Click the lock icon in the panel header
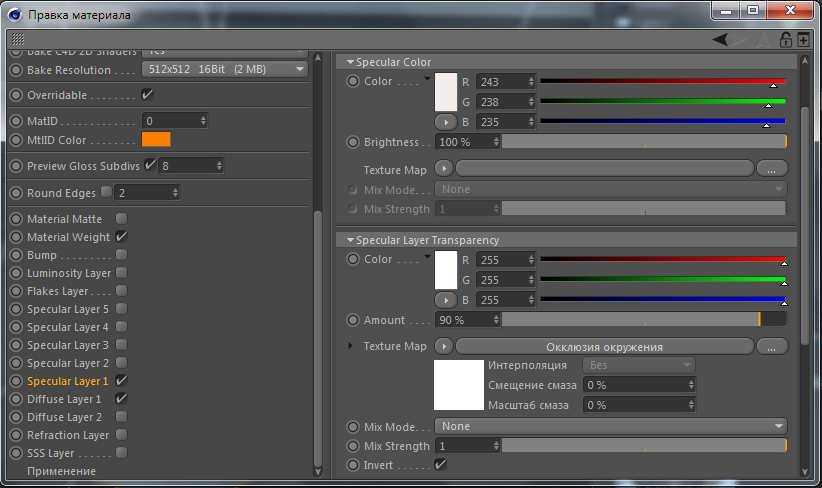Screen dimensions: 822x488 tap(786, 40)
